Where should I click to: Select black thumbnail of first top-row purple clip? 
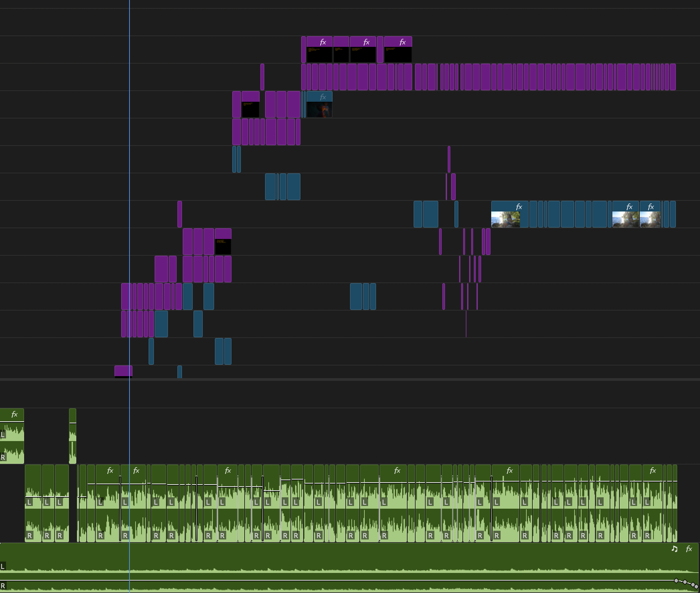[x=319, y=55]
